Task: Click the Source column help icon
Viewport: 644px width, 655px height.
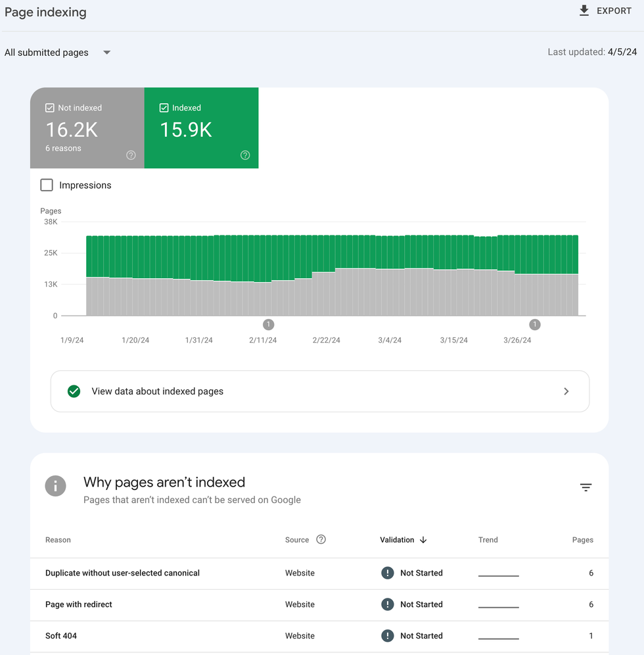Action: (x=321, y=539)
